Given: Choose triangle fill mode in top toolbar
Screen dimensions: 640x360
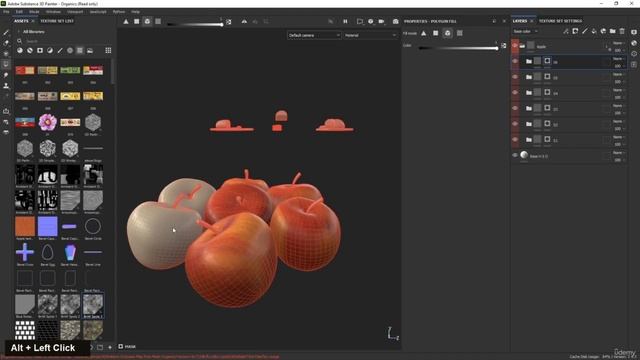Looking at the screenshot, I should [126, 21].
